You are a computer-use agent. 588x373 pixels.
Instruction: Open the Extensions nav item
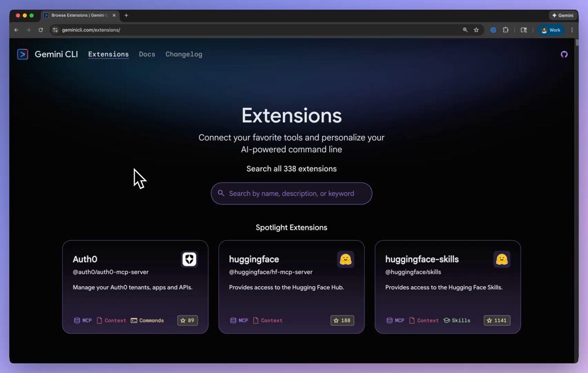(x=108, y=54)
